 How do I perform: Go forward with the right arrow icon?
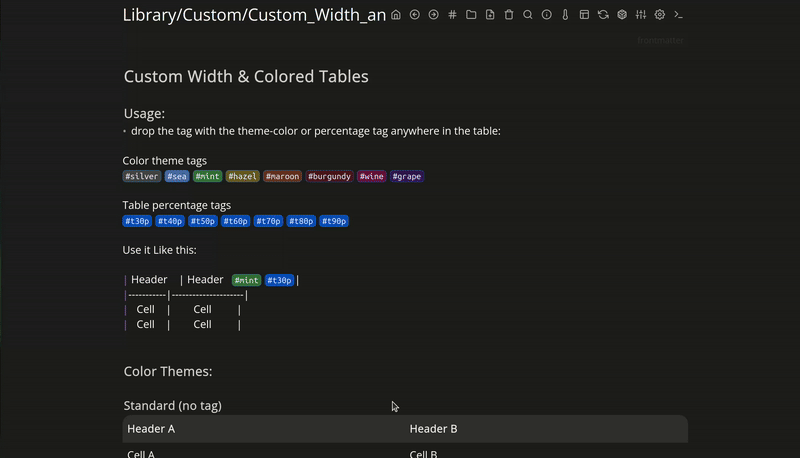click(x=433, y=15)
